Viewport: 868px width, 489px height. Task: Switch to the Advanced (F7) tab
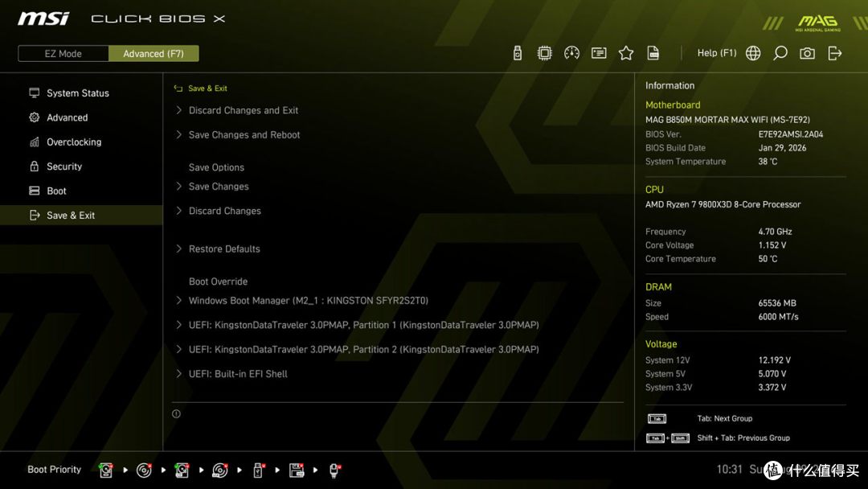click(154, 54)
